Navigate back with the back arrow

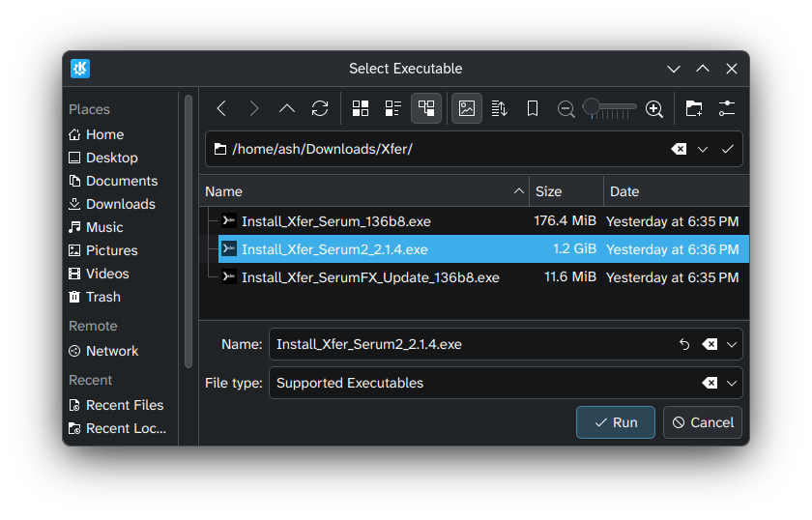tap(221, 108)
